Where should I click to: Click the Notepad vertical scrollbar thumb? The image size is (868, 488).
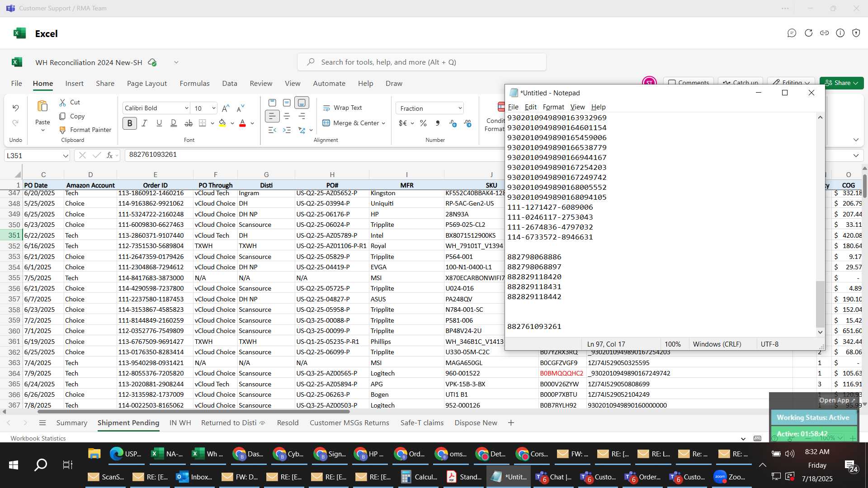pos(820,304)
